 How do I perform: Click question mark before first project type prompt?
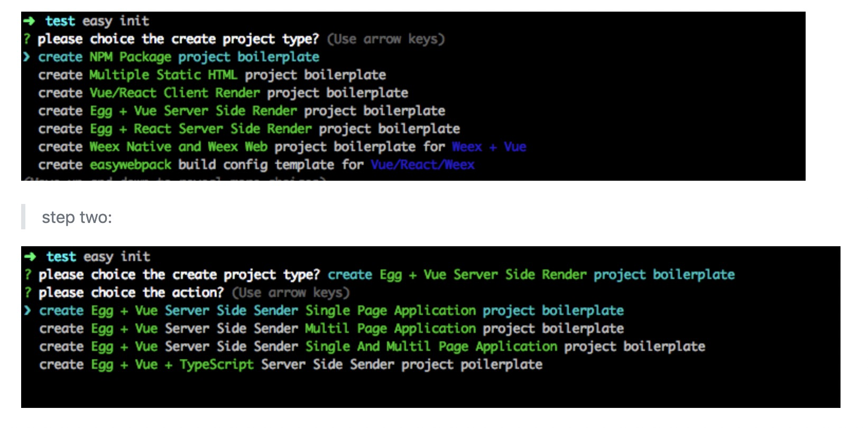pyautogui.click(x=27, y=39)
